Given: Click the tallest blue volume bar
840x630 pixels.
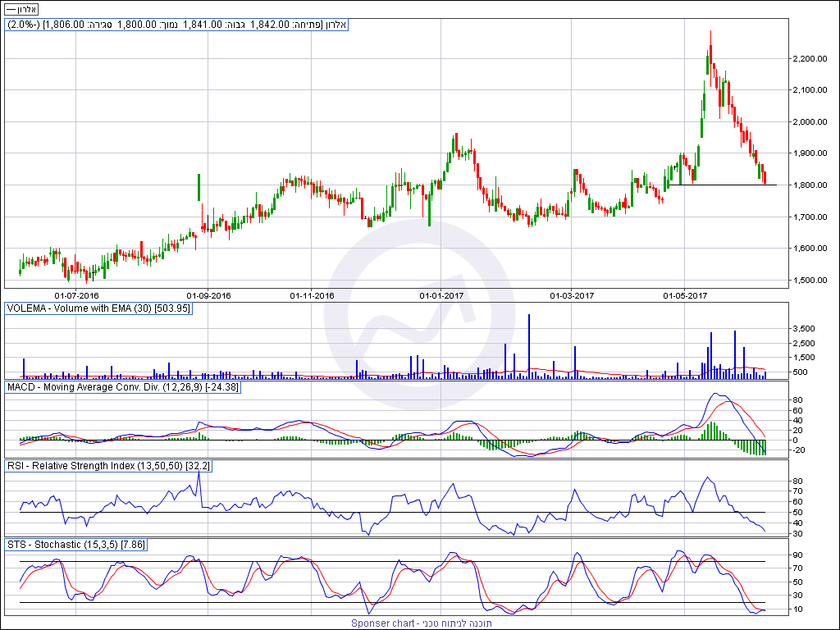Looking at the screenshot, I should (x=528, y=345).
